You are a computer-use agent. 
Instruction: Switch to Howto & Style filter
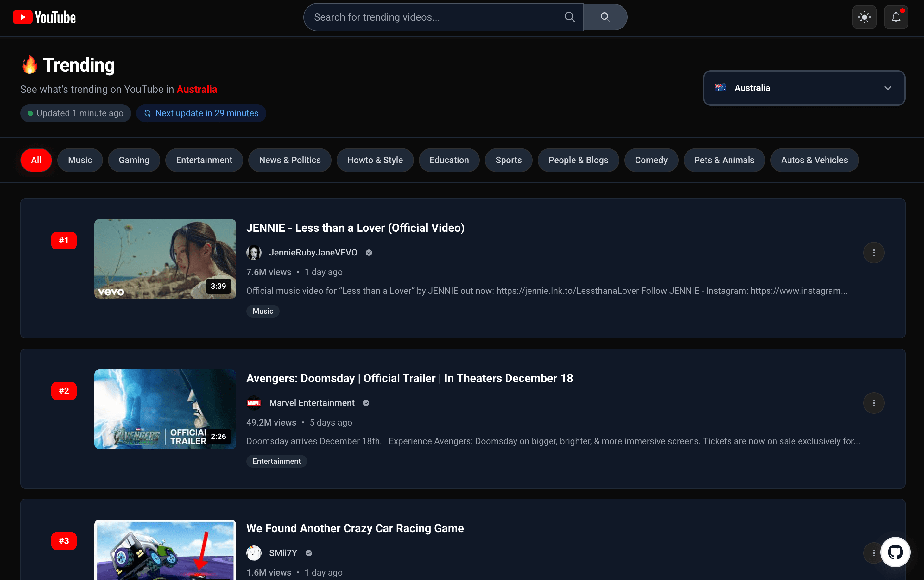coord(375,160)
